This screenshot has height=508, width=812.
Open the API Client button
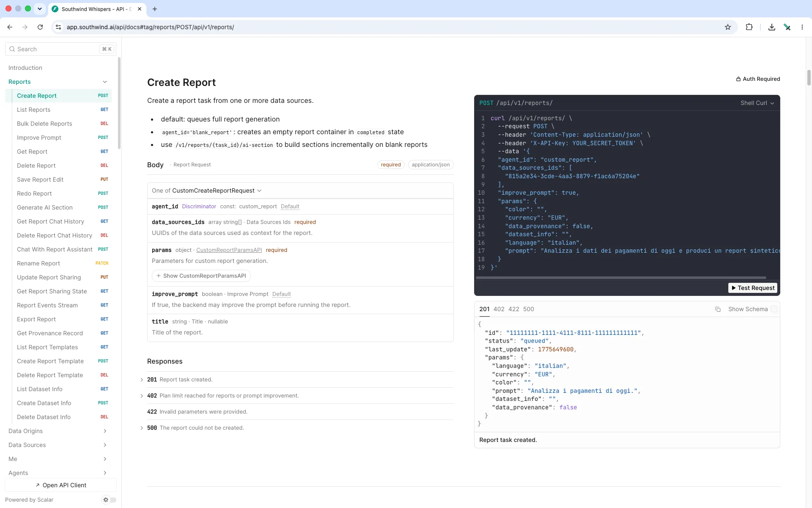pos(61,486)
